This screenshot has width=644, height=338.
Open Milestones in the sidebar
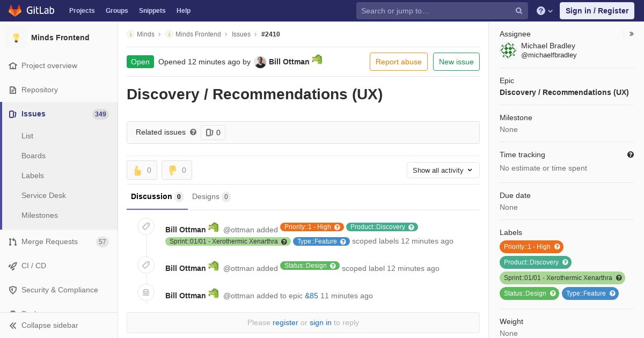click(x=40, y=215)
